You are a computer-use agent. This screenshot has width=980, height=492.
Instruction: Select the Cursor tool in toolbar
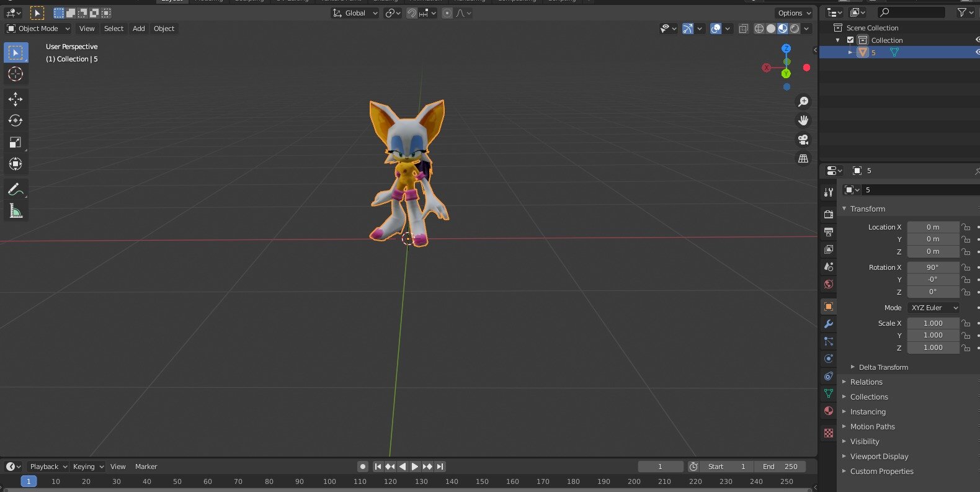click(x=16, y=74)
